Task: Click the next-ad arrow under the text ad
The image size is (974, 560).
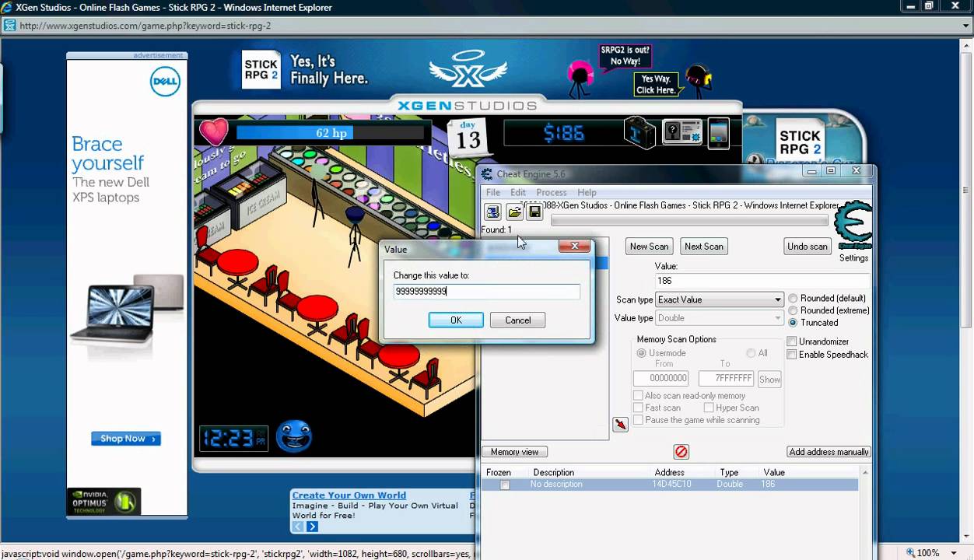Action: 312,527
